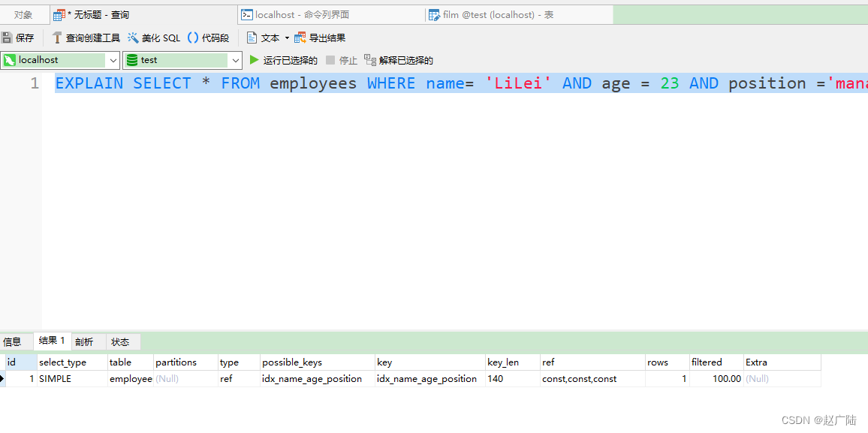
Task: Expand the 文本 dropdown arrow
Action: coord(287,38)
